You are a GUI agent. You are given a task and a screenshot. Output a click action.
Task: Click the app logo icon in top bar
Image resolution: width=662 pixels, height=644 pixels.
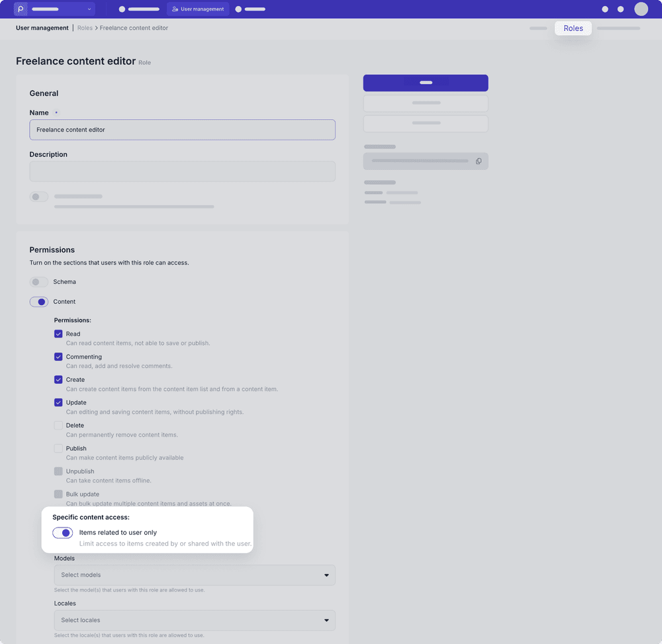coord(21,9)
